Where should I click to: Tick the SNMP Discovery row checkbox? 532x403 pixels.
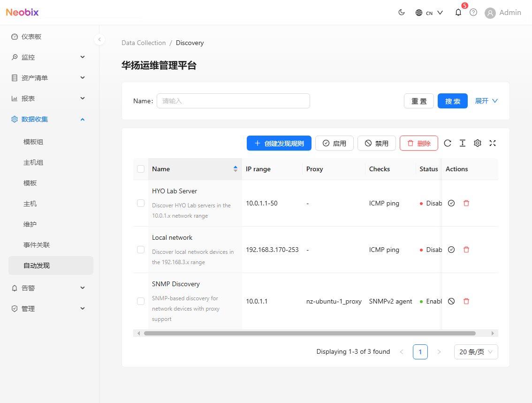[141, 301]
